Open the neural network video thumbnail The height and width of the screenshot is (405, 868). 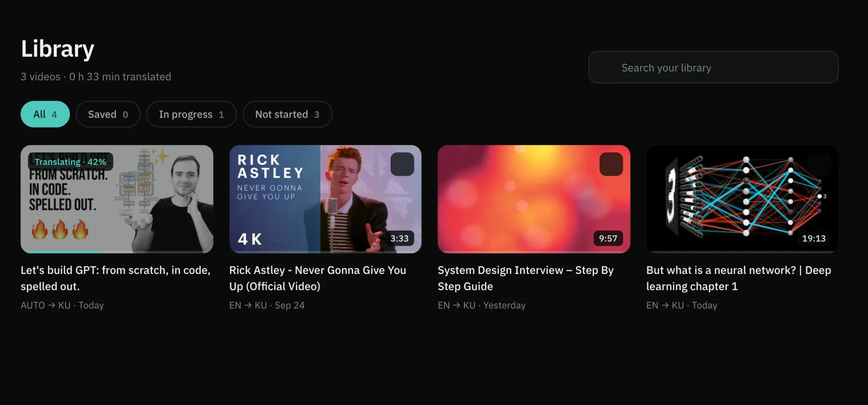pyautogui.click(x=742, y=199)
